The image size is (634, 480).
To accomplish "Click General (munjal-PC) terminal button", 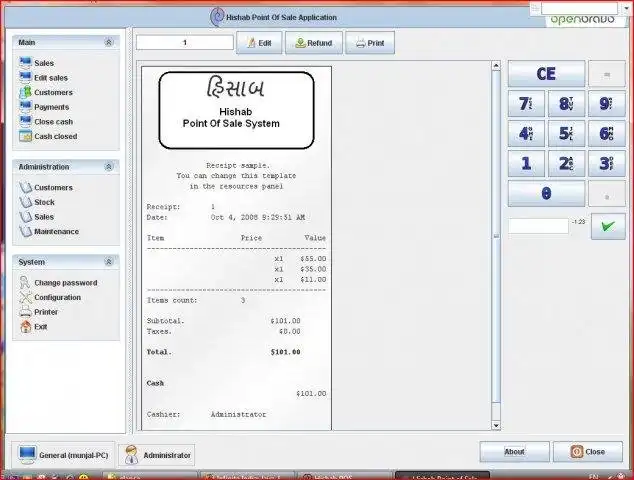I will coord(63,455).
